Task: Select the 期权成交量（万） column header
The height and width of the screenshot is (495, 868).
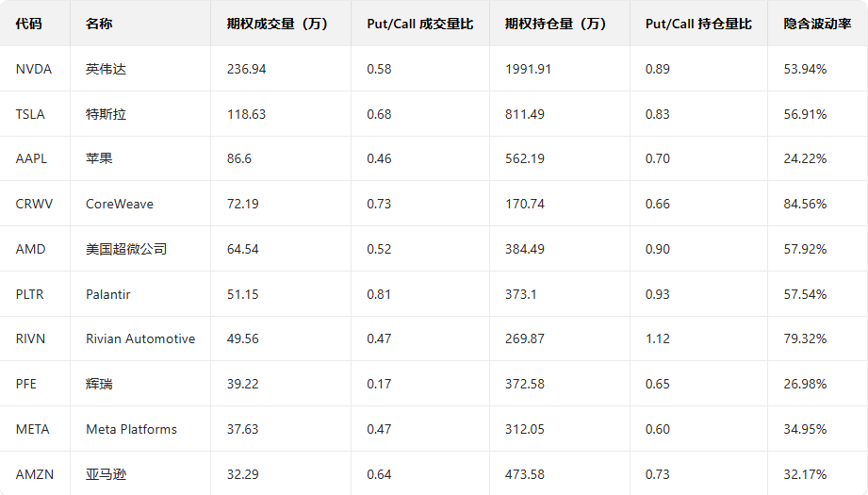Action: coord(277,24)
